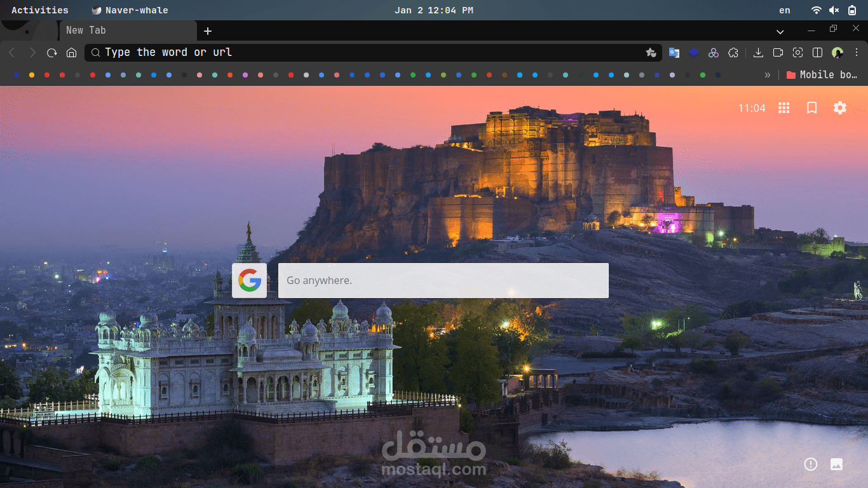
Task: Go to the browser home page
Action: click(72, 52)
